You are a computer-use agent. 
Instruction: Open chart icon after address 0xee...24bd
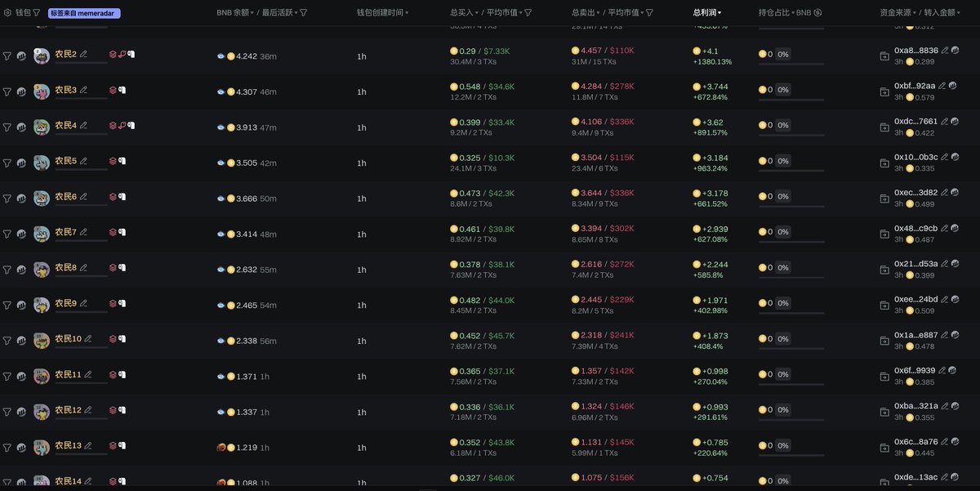point(955,299)
